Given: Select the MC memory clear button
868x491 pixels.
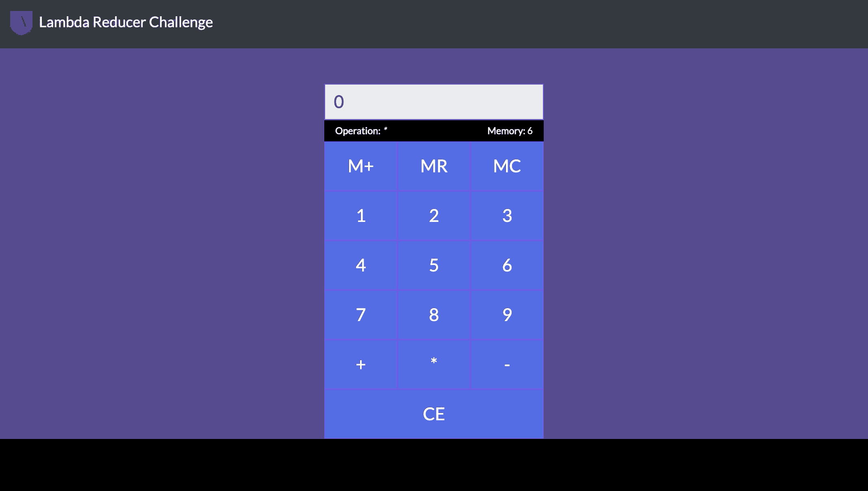Looking at the screenshot, I should (506, 165).
